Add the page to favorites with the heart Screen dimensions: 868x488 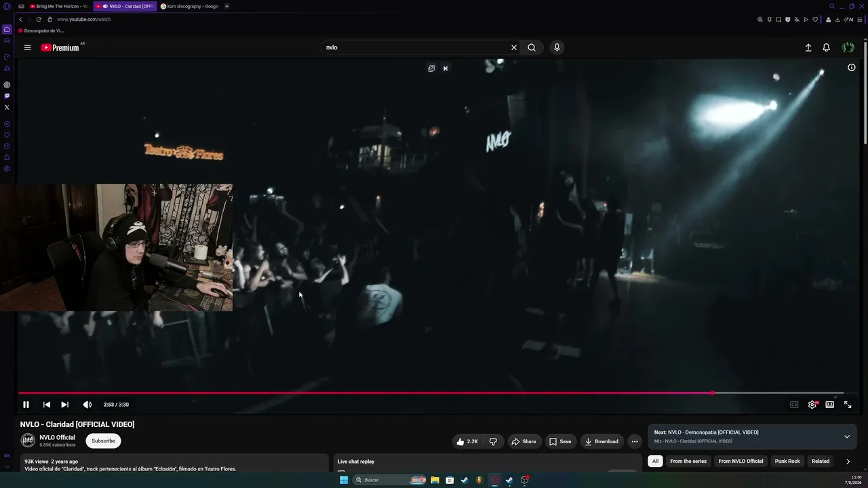point(815,20)
